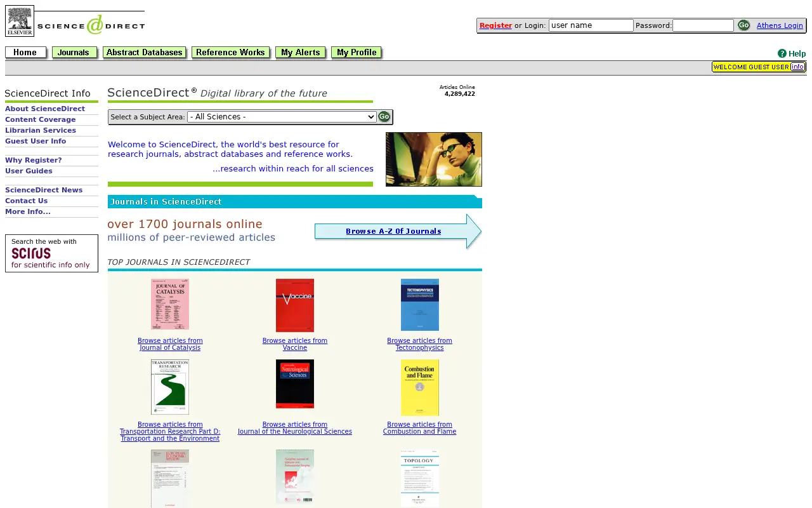Image resolution: width=812 pixels, height=508 pixels.
Task: Click the Transportation Research cover image
Action: coord(170,387)
